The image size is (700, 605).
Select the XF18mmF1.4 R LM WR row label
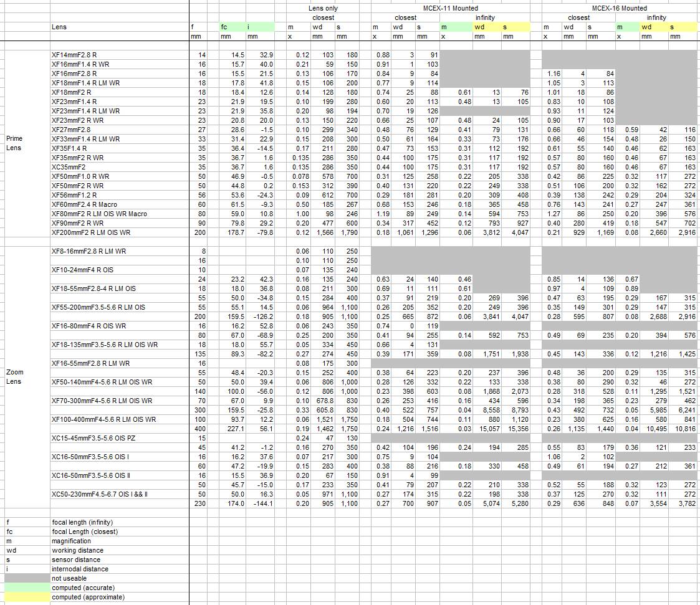(x=119, y=83)
